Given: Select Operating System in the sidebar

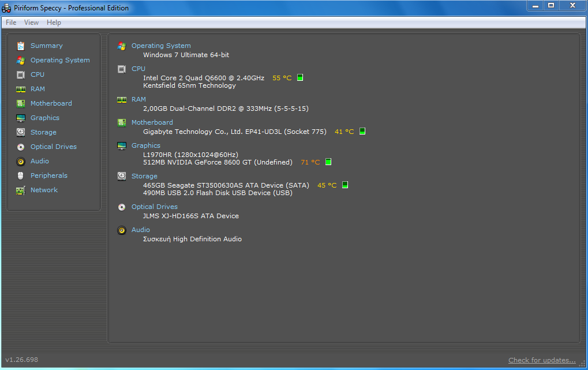Looking at the screenshot, I should coord(60,60).
